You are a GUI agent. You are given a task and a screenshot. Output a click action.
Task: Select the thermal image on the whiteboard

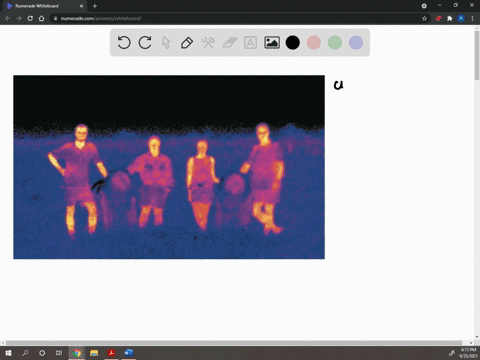coord(169,167)
